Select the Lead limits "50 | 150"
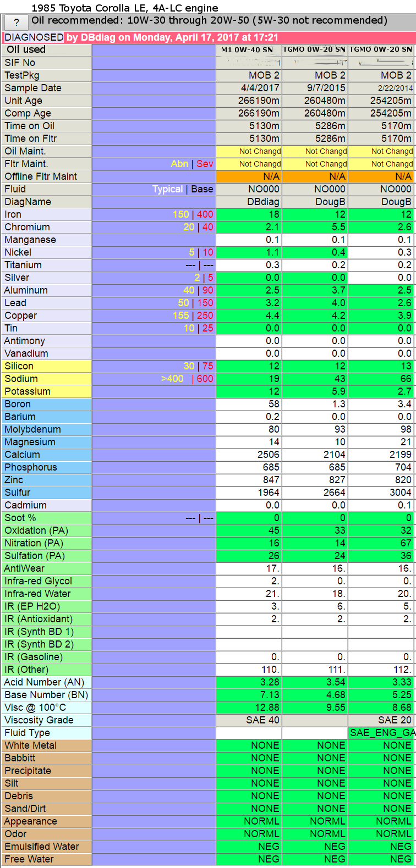Image resolution: width=416 pixels, height=868 pixels. (195, 303)
